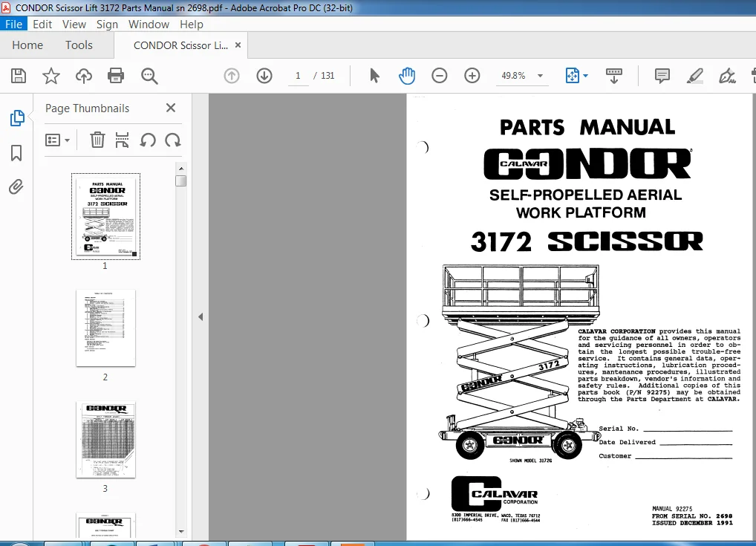Click the scrolling mode (read mode) icon
Image resolution: width=756 pixels, height=546 pixels.
click(613, 76)
